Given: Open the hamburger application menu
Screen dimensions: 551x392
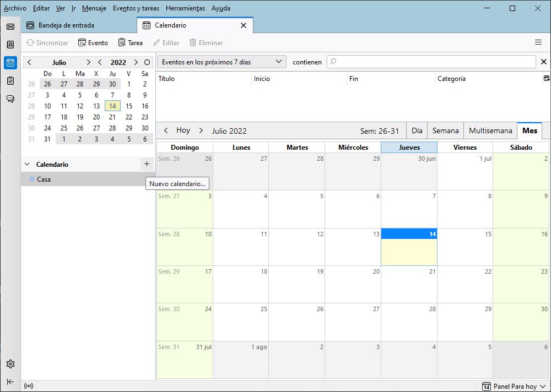Looking at the screenshot, I should coord(538,42).
